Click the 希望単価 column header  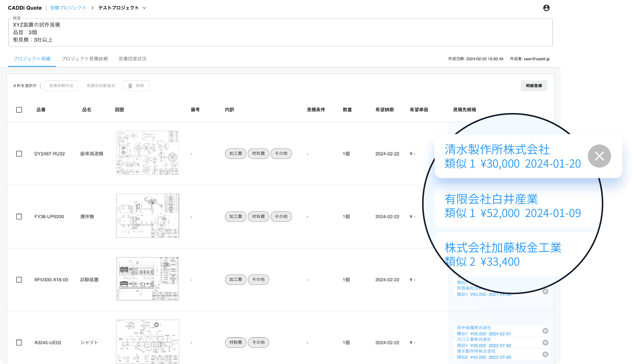(419, 110)
